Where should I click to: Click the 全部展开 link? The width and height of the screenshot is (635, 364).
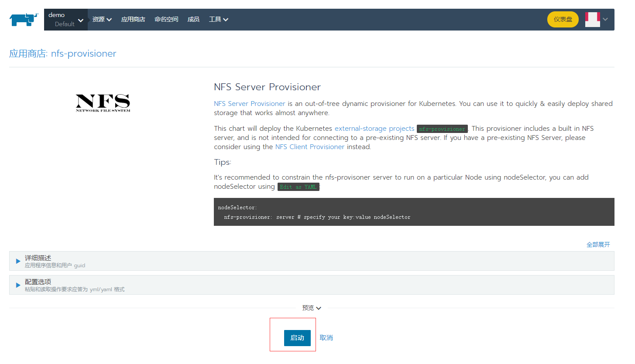598,245
